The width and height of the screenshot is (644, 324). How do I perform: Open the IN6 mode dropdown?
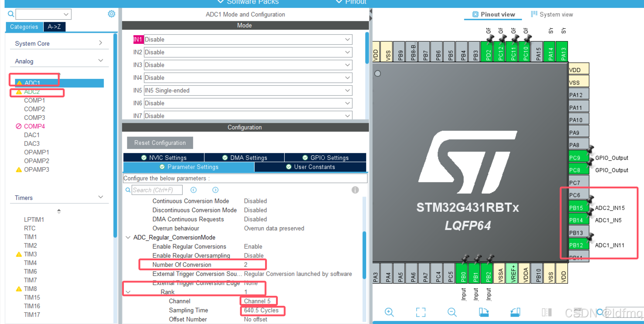[248, 103]
